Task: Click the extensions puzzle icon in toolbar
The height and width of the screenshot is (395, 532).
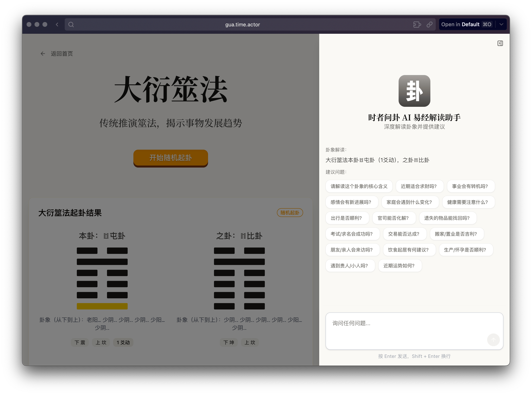Action: (x=417, y=24)
